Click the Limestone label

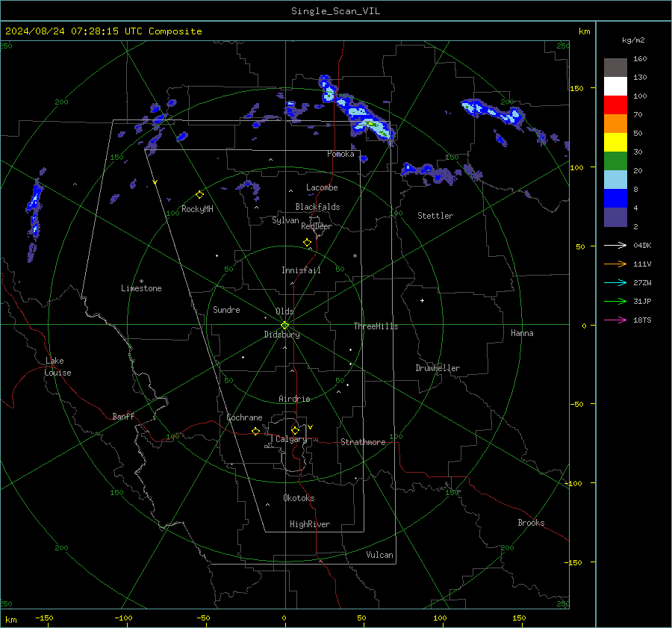pyautogui.click(x=141, y=288)
